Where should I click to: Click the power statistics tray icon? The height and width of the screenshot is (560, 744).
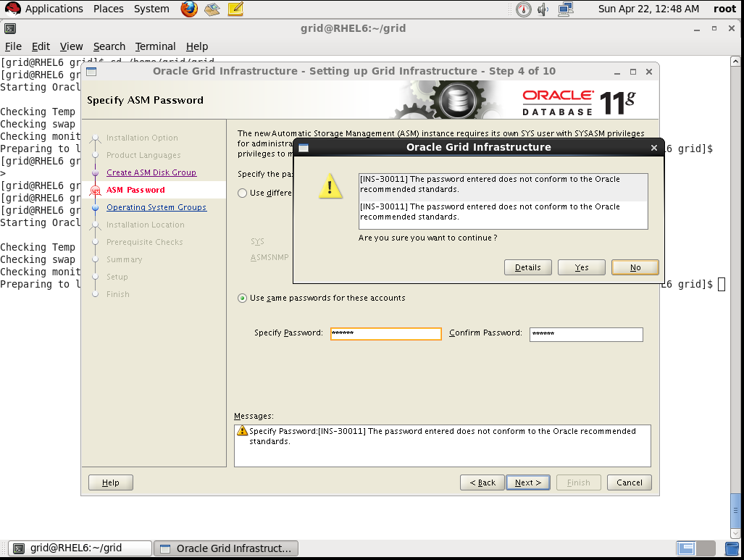[x=523, y=9]
